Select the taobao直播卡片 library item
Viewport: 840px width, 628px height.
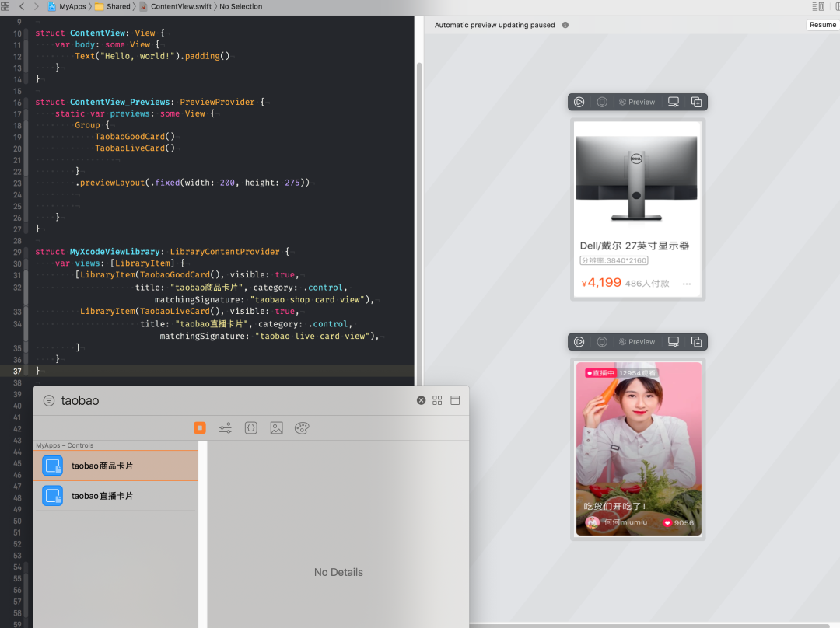click(x=116, y=496)
